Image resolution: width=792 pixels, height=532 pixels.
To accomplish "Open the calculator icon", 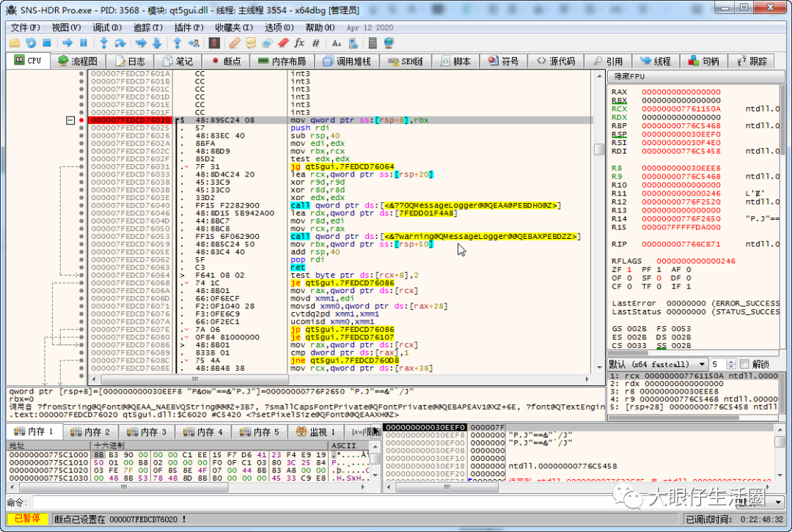I will point(373,43).
